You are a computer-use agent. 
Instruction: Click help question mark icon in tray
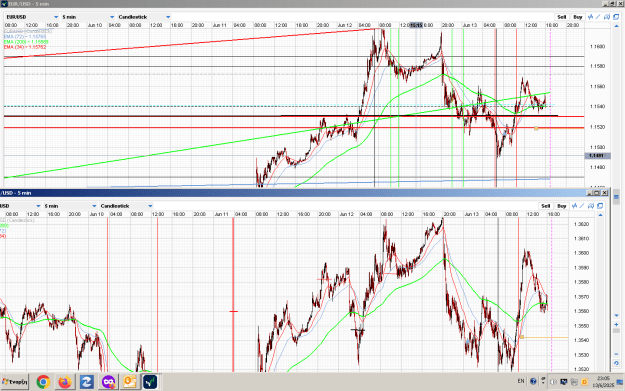pos(533,381)
